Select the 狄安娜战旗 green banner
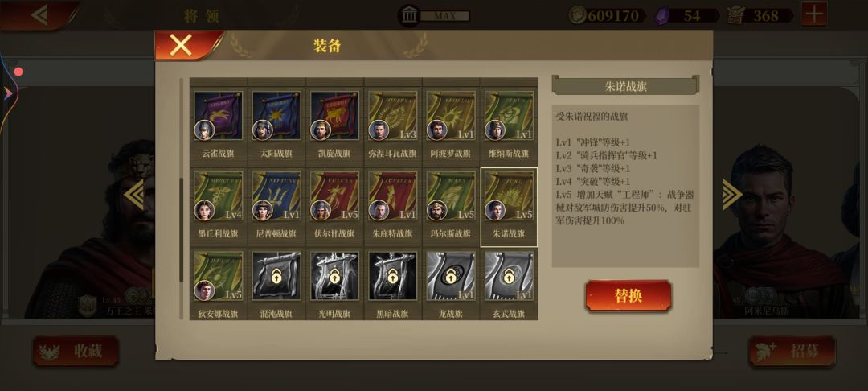 pyautogui.click(x=218, y=277)
